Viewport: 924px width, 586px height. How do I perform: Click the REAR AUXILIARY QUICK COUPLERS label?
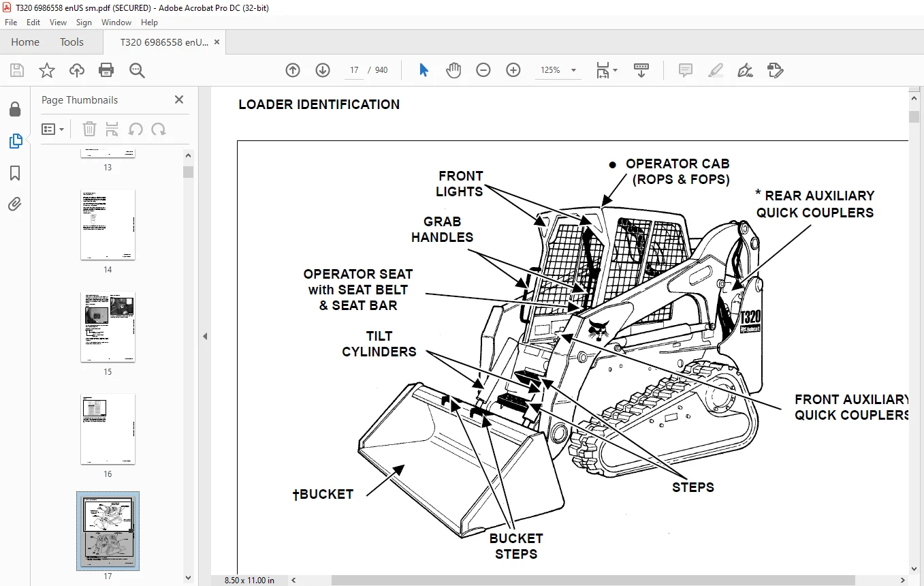815,204
